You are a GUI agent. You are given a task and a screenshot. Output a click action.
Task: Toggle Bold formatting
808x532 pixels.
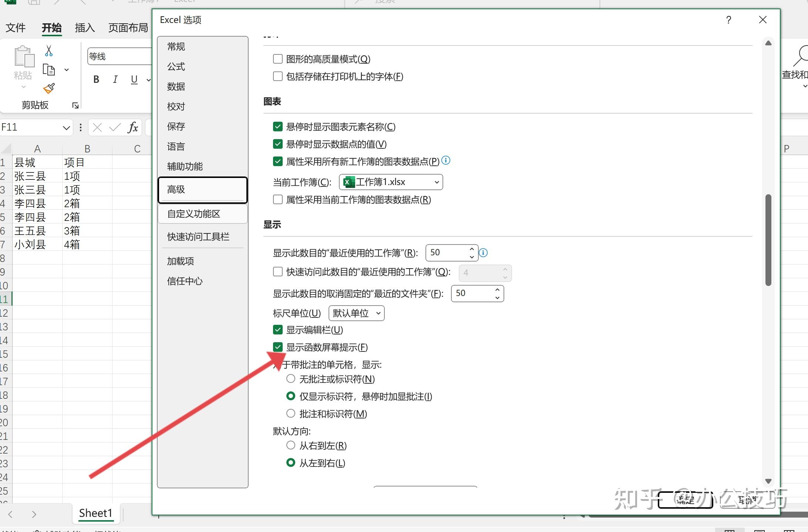[96, 80]
